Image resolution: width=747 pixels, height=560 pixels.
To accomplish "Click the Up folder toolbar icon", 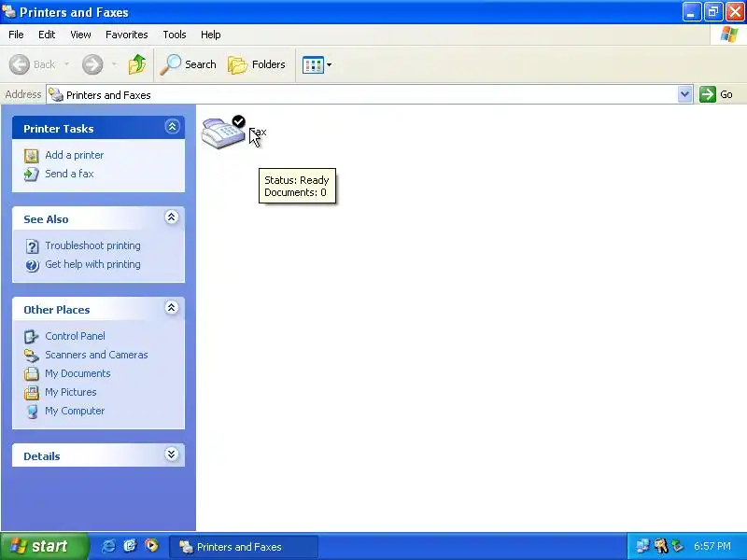I will click(137, 64).
